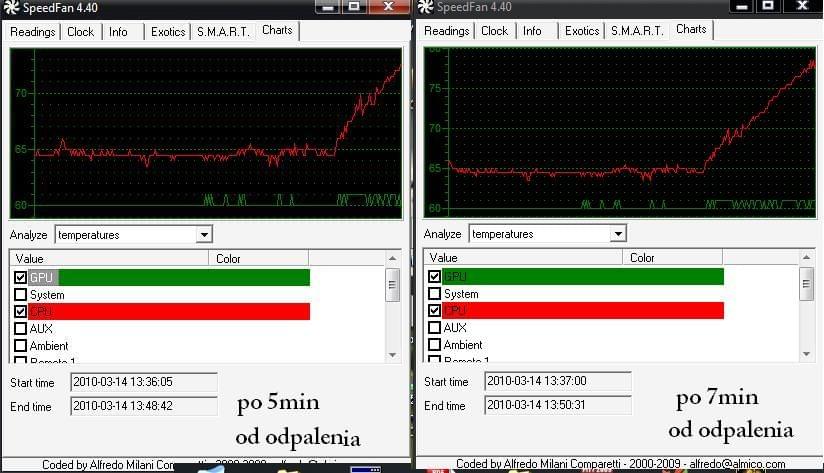
Task: Maximize the right SpeedFan window
Action: point(768,6)
